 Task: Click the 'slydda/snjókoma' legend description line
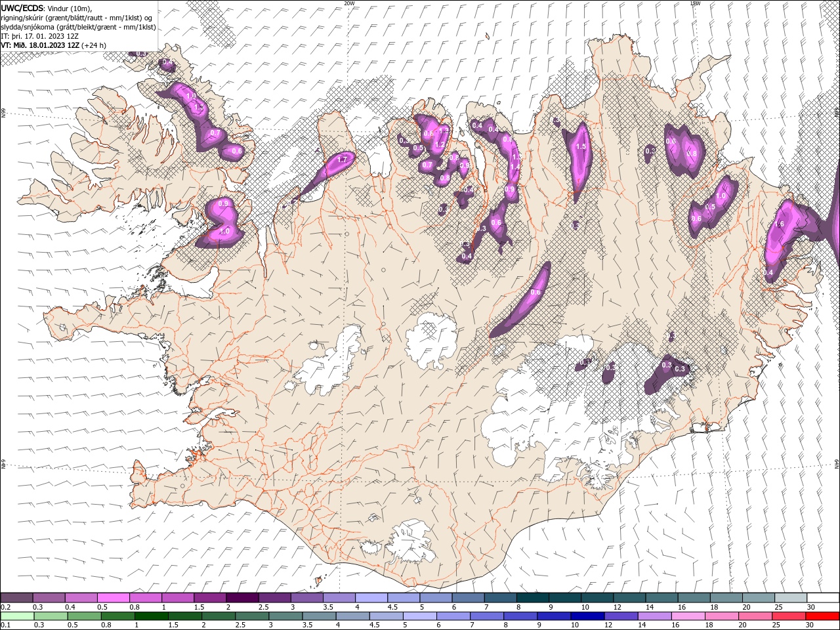click(79, 27)
